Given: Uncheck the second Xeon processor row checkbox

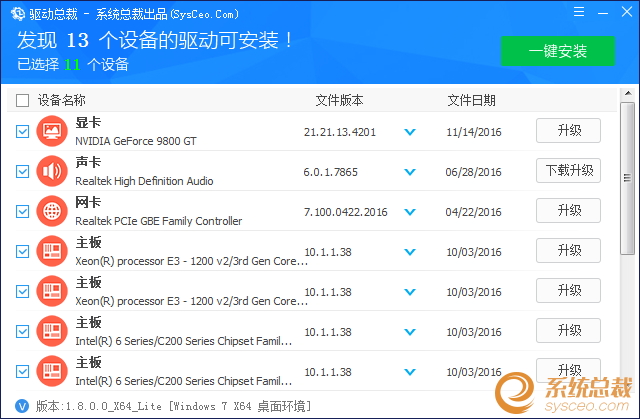Looking at the screenshot, I should click(x=22, y=291).
